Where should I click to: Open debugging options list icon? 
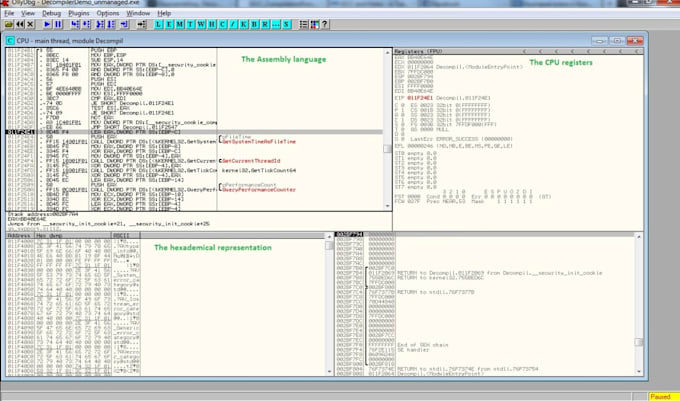pos(304,24)
